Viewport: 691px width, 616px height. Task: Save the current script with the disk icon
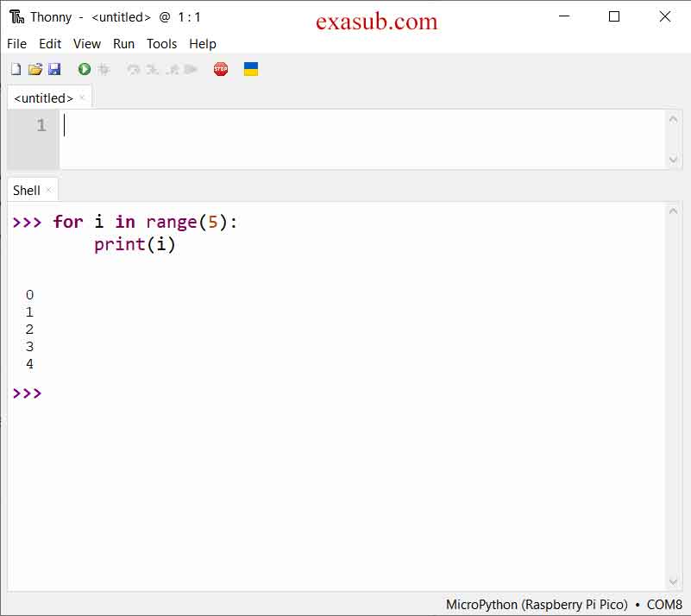tap(55, 68)
